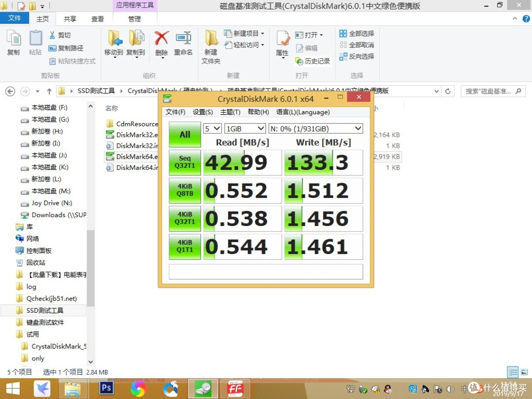Open Windows Start button
Screen dimensions: 532x399
pyautogui.click(x=13, y=389)
